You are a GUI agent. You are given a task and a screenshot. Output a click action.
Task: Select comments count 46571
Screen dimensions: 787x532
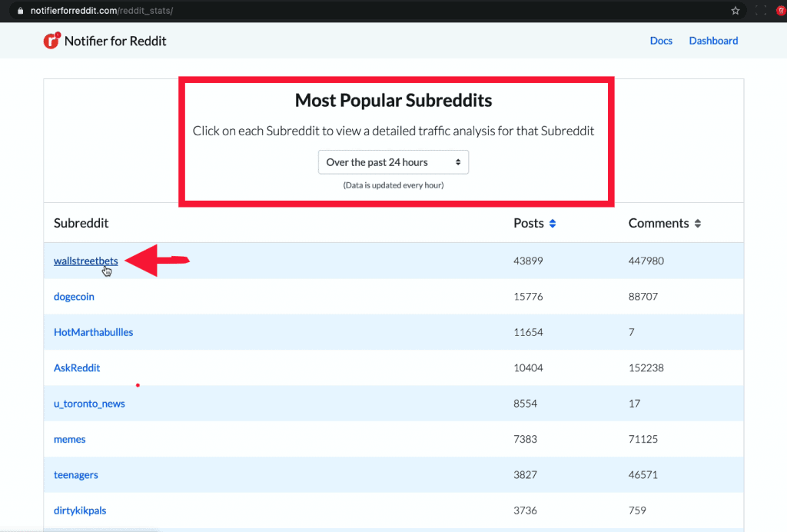pyautogui.click(x=643, y=475)
